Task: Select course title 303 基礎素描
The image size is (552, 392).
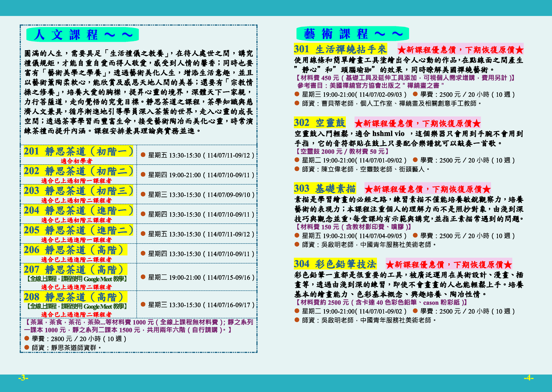Action: [325, 189]
